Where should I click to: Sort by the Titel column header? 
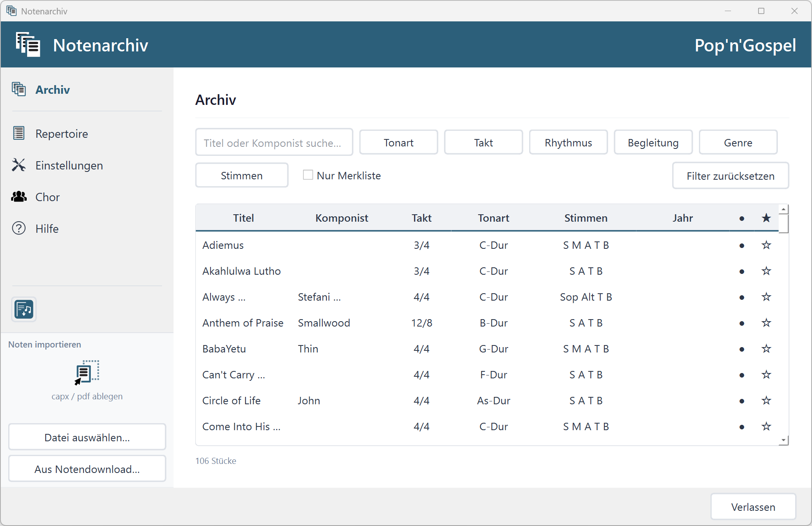tap(243, 218)
